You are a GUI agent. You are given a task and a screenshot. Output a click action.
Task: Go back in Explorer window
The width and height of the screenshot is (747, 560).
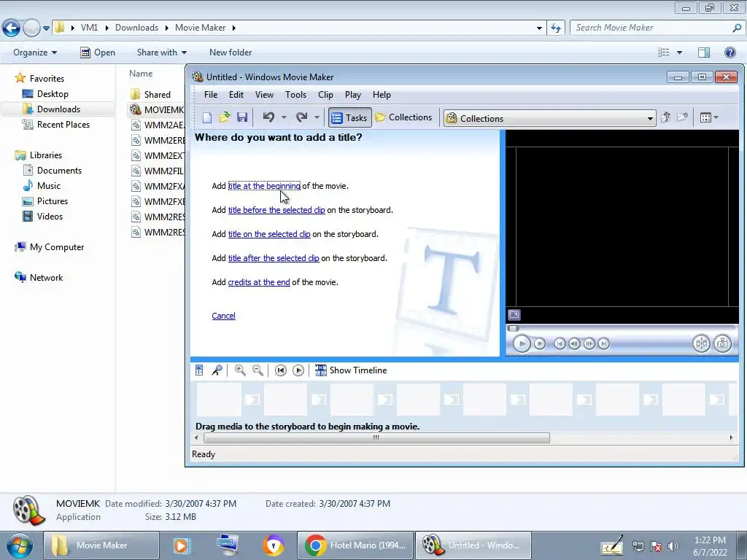12,28
